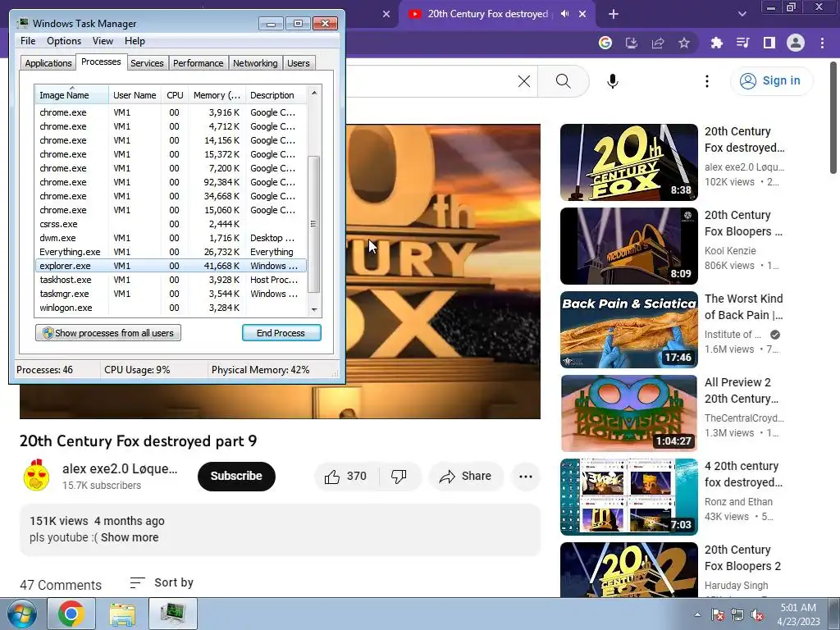Open Help menu in Task Manager

(x=135, y=41)
